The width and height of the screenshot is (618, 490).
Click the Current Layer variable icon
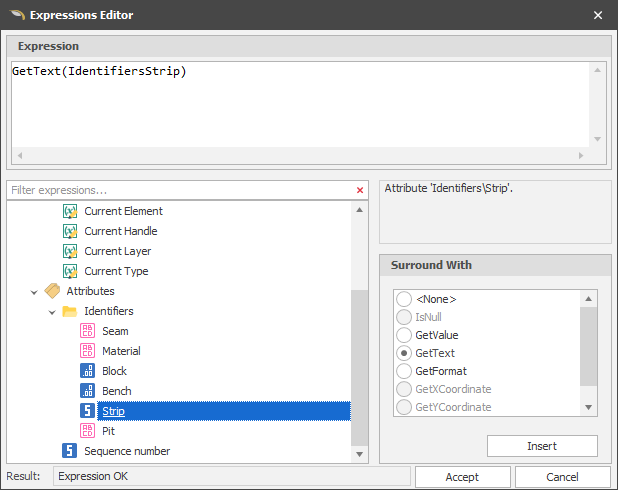[x=70, y=251]
